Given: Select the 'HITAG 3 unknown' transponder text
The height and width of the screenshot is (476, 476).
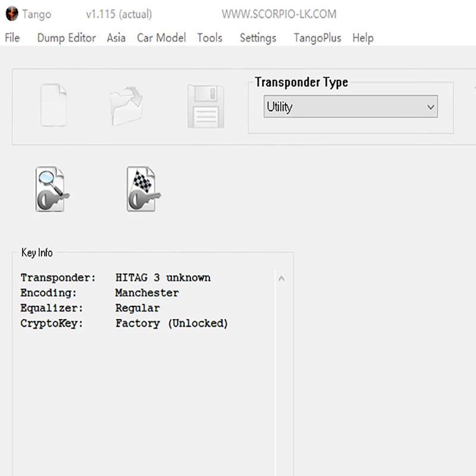Looking at the screenshot, I should pos(162,277).
